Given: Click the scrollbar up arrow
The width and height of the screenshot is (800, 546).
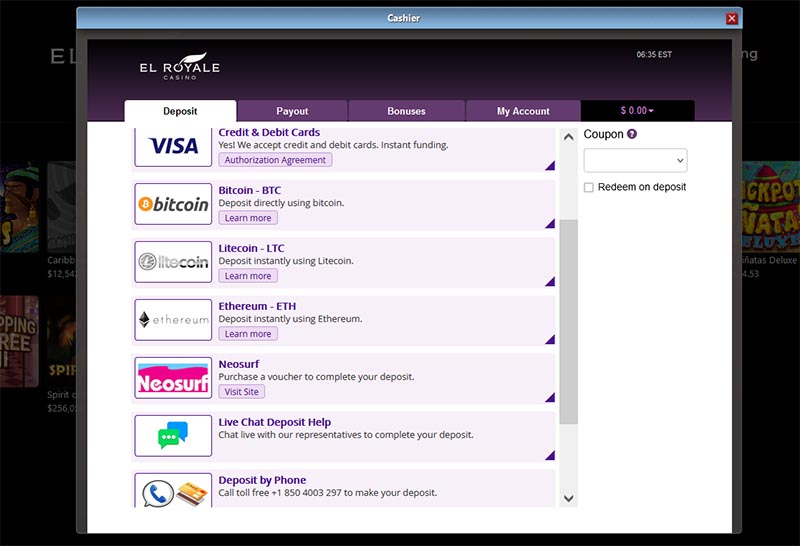Looking at the screenshot, I should (568, 137).
